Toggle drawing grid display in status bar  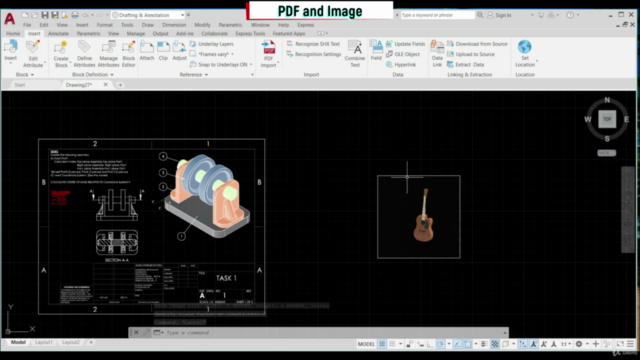click(x=382, y=344)
